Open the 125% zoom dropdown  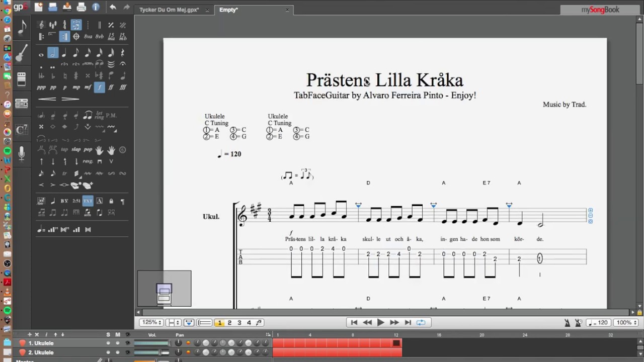(151, 323)
